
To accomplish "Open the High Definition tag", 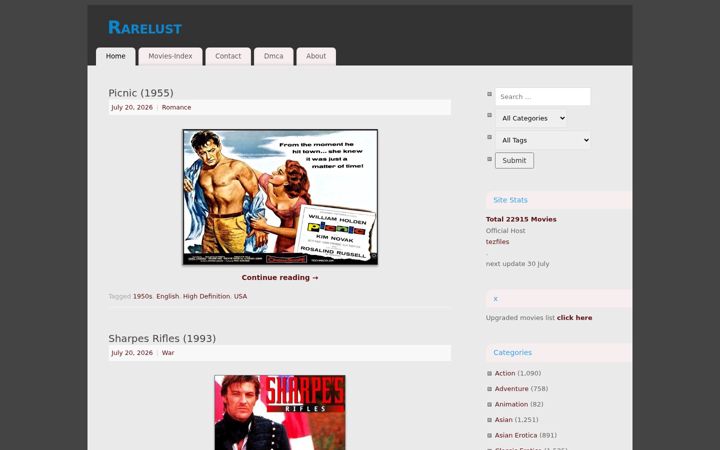I will coord(206,296).
